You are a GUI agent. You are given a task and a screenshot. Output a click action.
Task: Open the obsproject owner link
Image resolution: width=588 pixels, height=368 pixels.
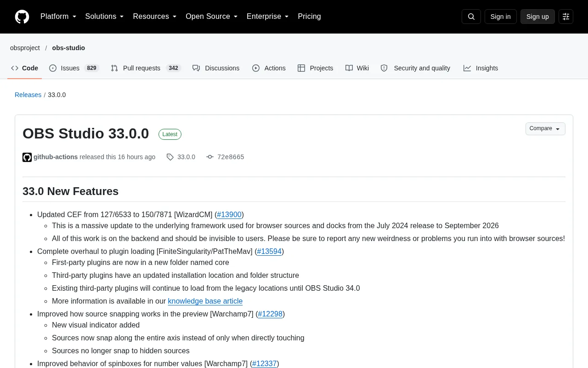tap(25, 48)
